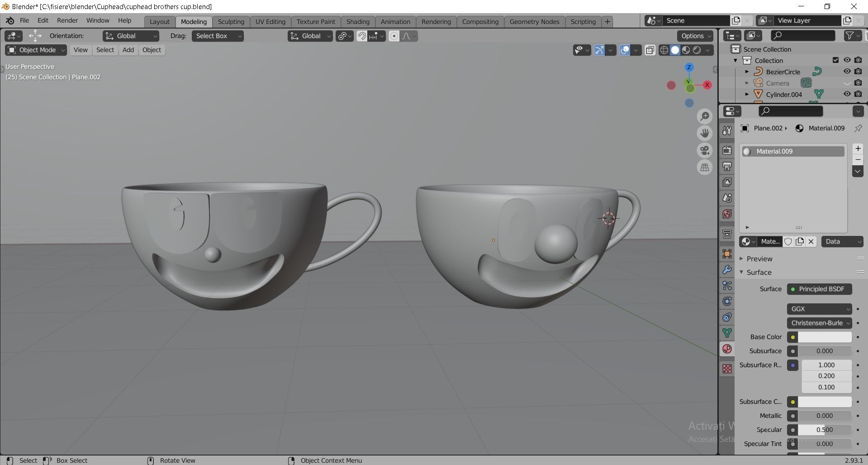Click the Principled BSDF surface button
This screenshot has height=465, width=868.
click(819, 289)
